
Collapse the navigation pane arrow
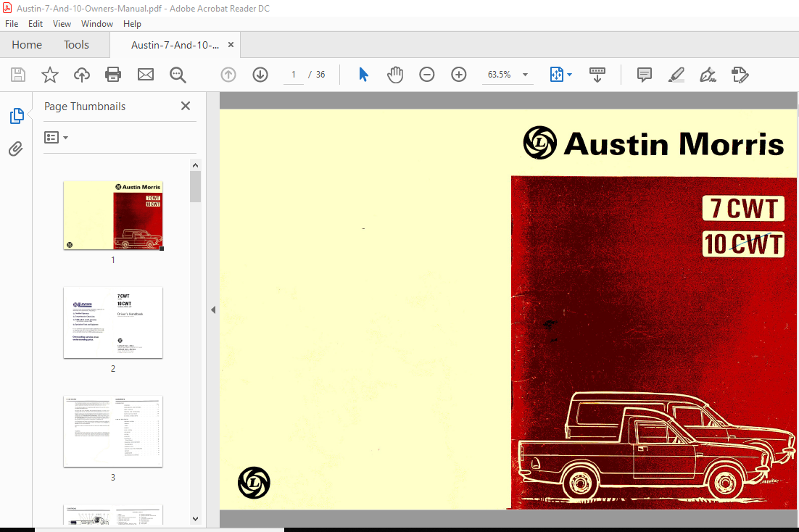[213, 309]
